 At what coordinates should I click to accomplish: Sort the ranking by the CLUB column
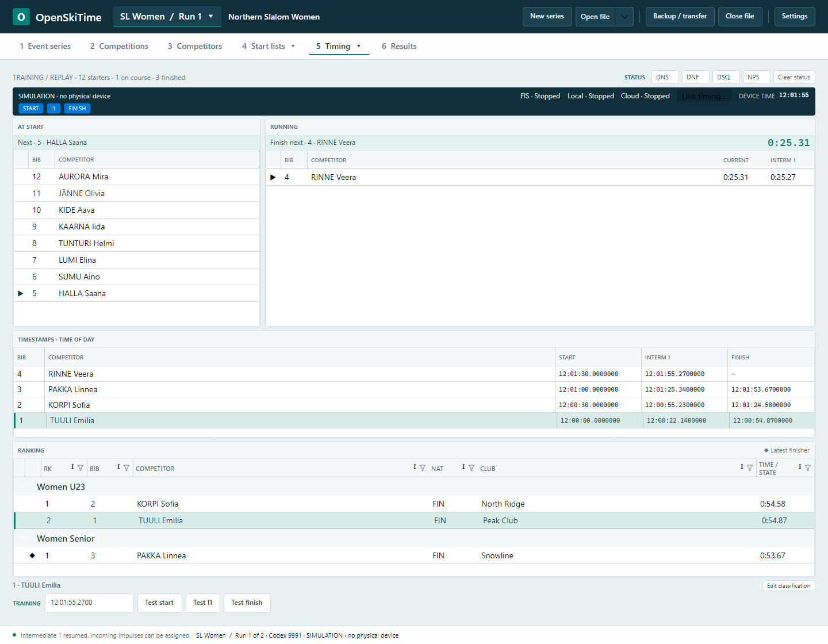click(x=742, y=467)
